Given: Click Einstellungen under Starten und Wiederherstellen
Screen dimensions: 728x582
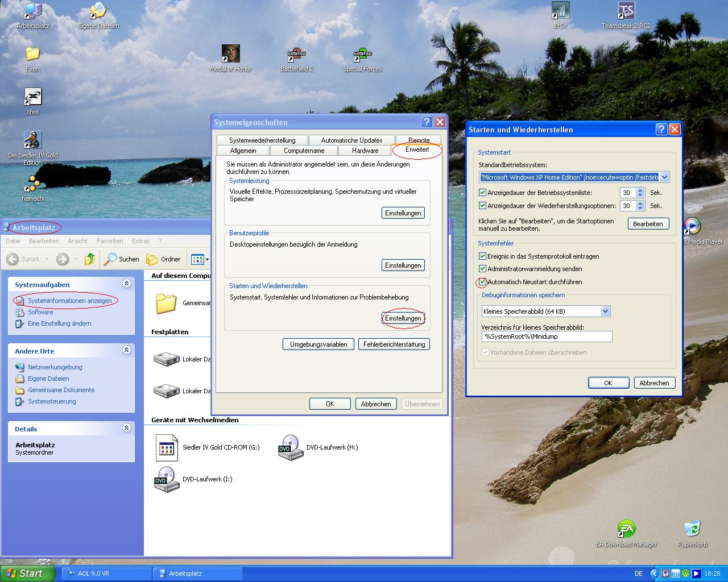Looking at the screenshot, I should coord(403,318).
